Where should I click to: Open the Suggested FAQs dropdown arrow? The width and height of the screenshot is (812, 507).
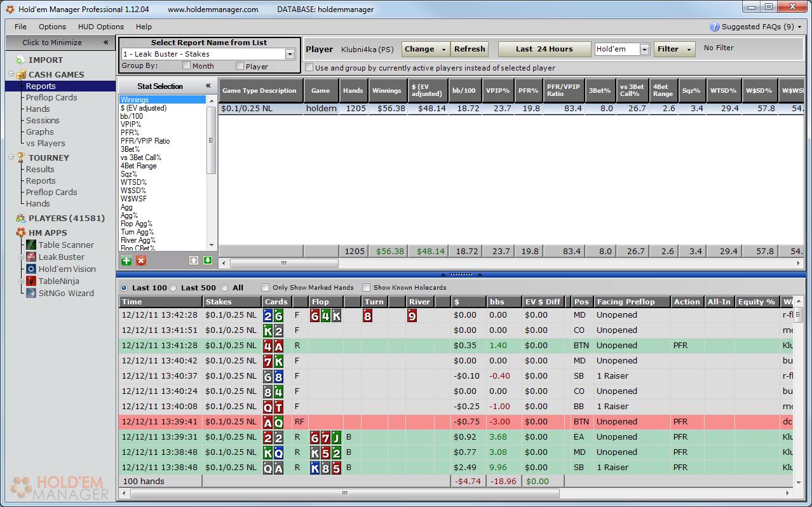[800, 27]
